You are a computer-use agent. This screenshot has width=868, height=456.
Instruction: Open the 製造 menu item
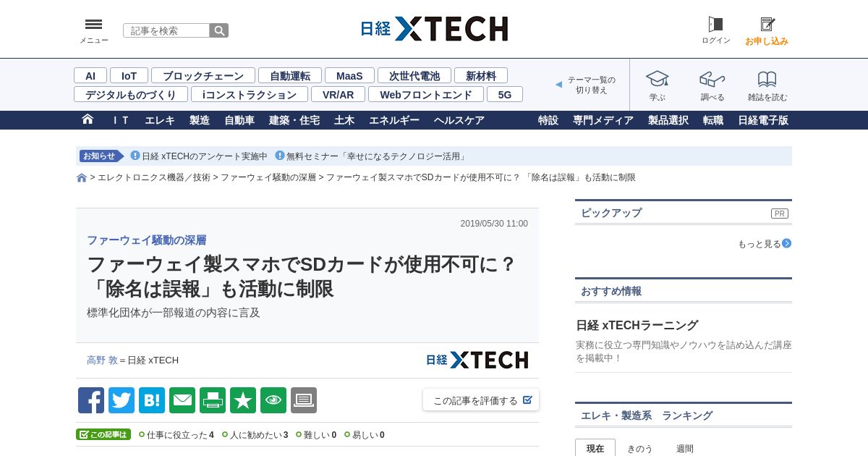200,120
